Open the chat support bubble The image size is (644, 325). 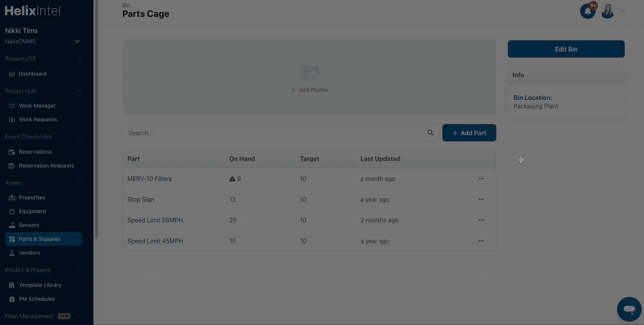pyautogui.click(x=629, y=309)
